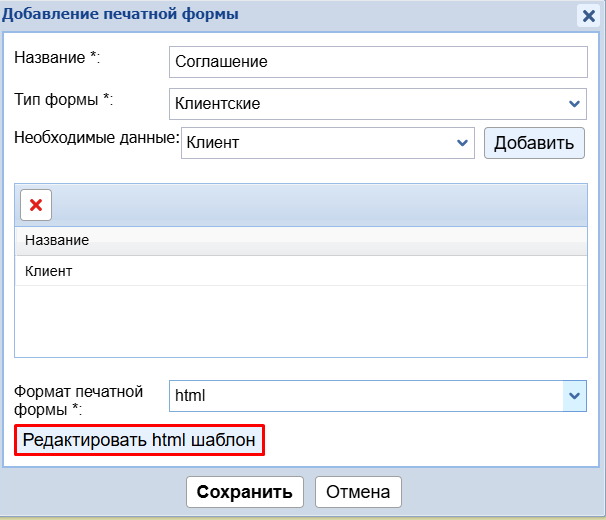The width and height of the screenshot is (606, 520).
Task: Open the Формат печатной формы dropdown arrow
Action: 574,396
